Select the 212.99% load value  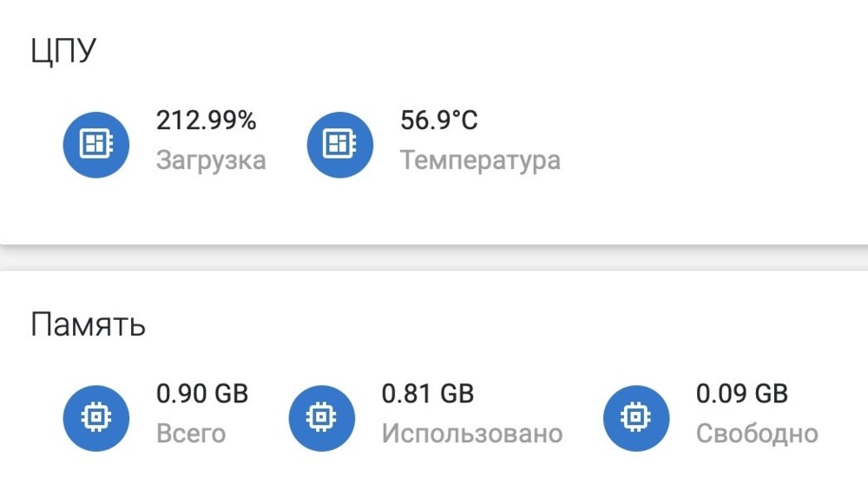206,120
